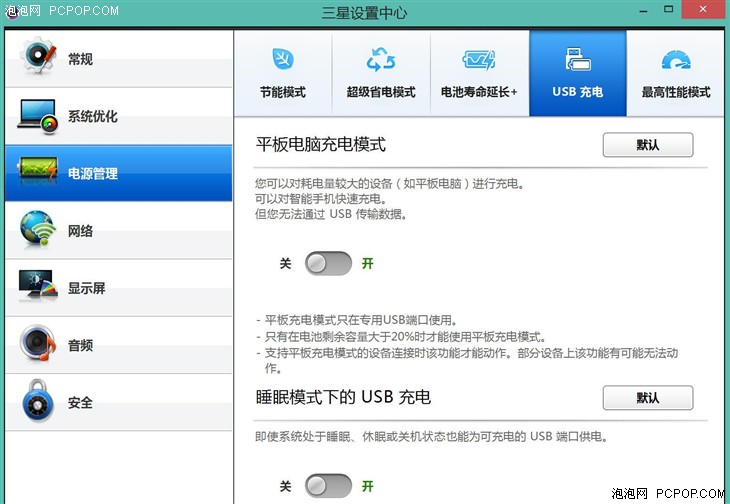Click the 电池寿命延长+ battery icon
The height and width of the screenshot is (504, 730).
coord(479,60)
